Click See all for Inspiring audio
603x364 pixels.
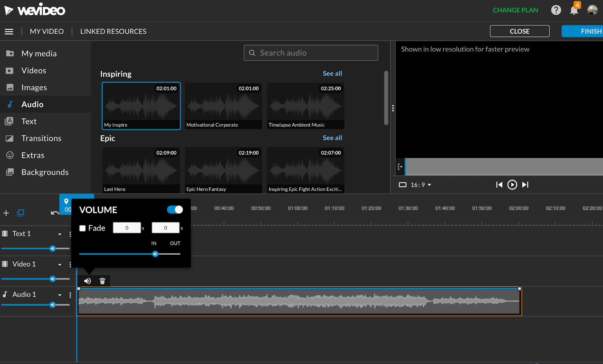click(x=332, y=73)
